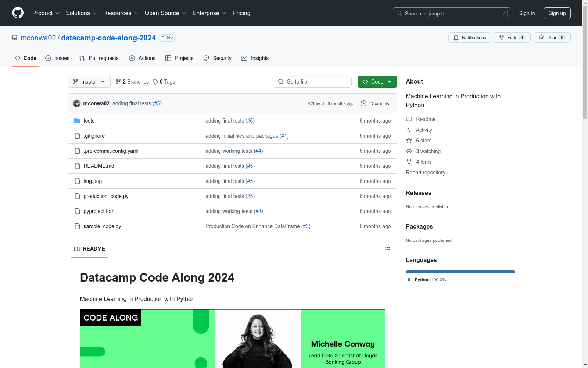Open the Releases section heading

[419, 193]
